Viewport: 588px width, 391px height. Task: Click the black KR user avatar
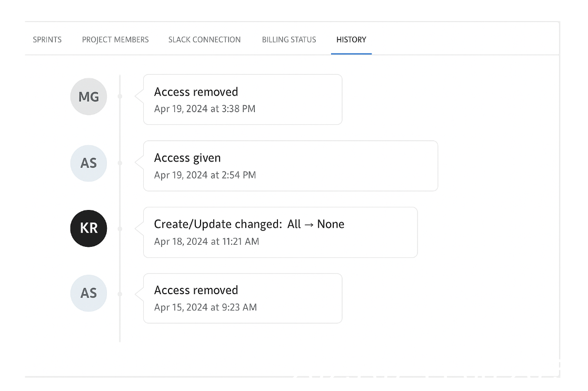(88, 229)
